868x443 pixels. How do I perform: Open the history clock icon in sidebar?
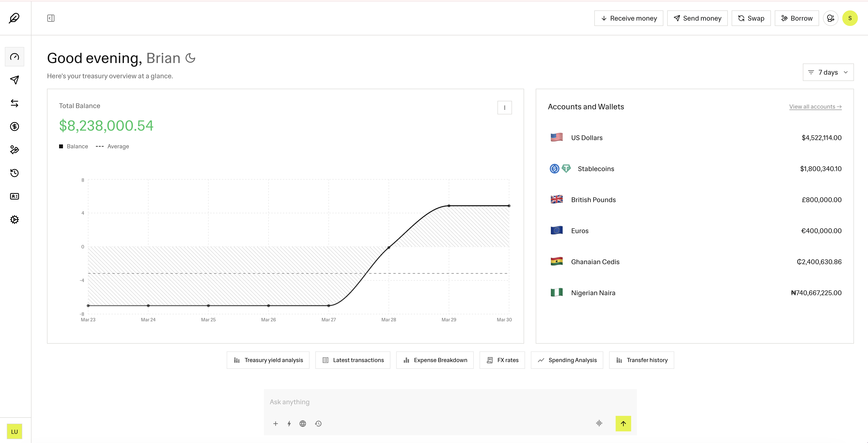(15, 173)
